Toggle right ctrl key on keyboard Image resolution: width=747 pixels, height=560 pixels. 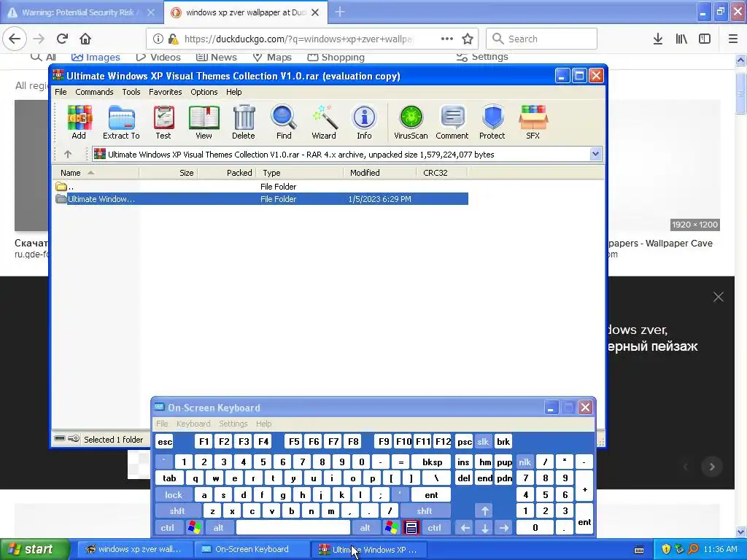(435, 528)
